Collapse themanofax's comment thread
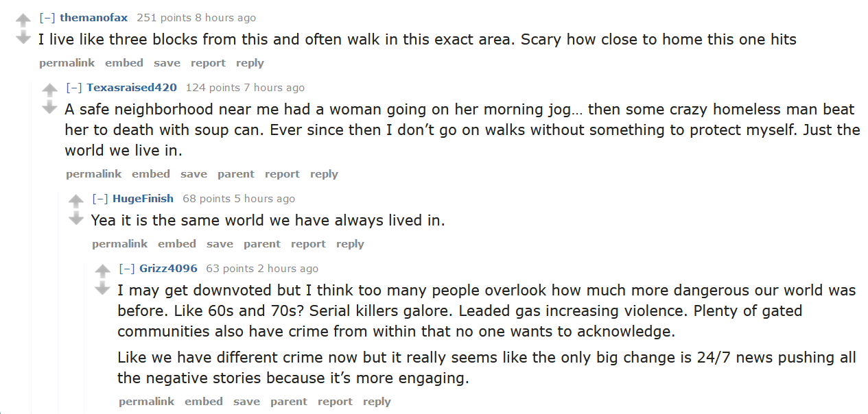The image size is (868, 414). pyautogui.click(x=47, y=18)
